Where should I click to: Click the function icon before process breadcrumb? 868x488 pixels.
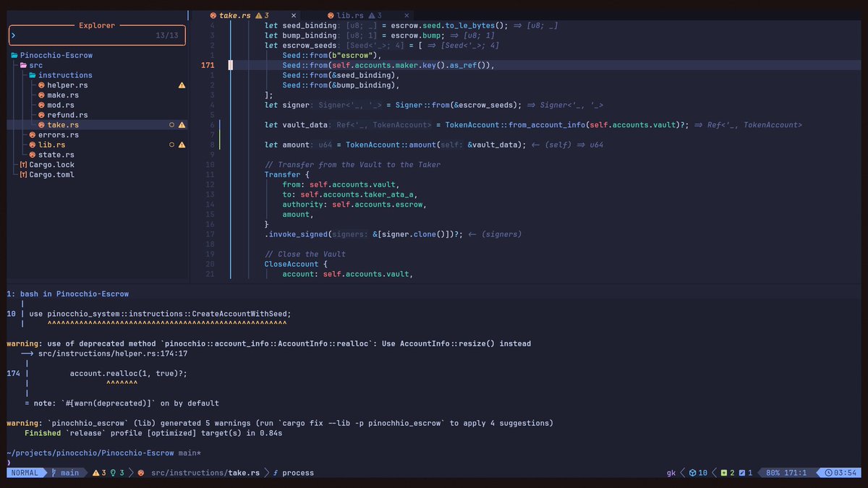pos(276,473)
